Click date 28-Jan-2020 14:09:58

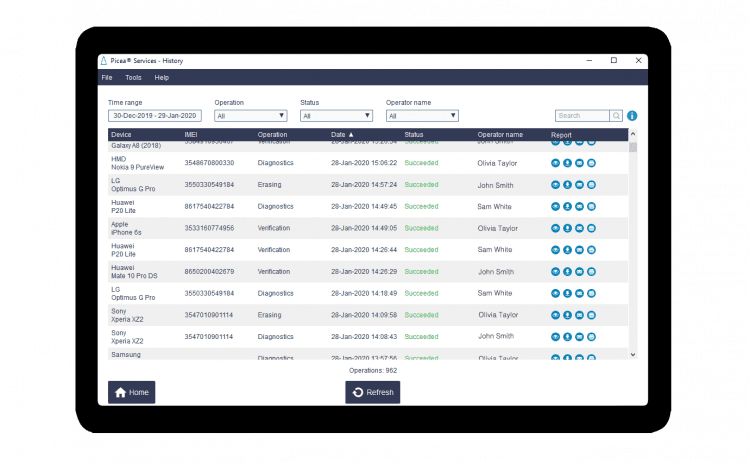tap(364, 315)
